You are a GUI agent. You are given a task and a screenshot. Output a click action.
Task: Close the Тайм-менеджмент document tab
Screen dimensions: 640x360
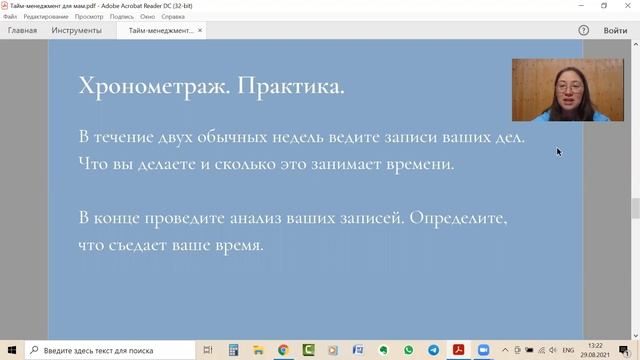click(x=200, y=31)
